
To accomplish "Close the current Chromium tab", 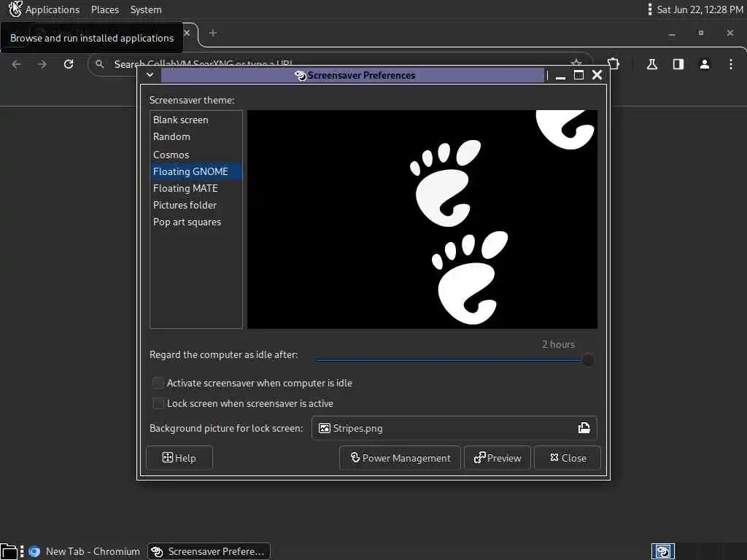I will pyautogui.click(x=187, y=33).
